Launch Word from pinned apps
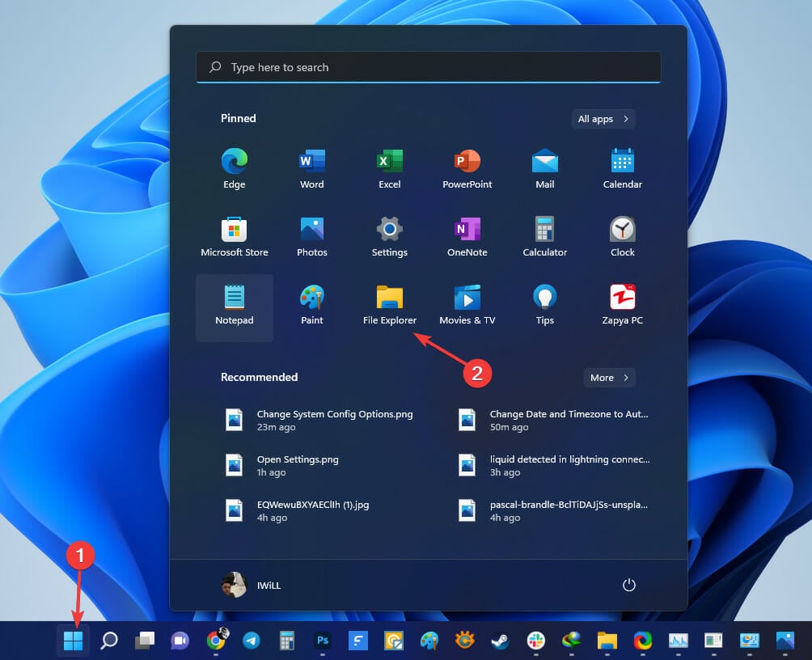 311,169
